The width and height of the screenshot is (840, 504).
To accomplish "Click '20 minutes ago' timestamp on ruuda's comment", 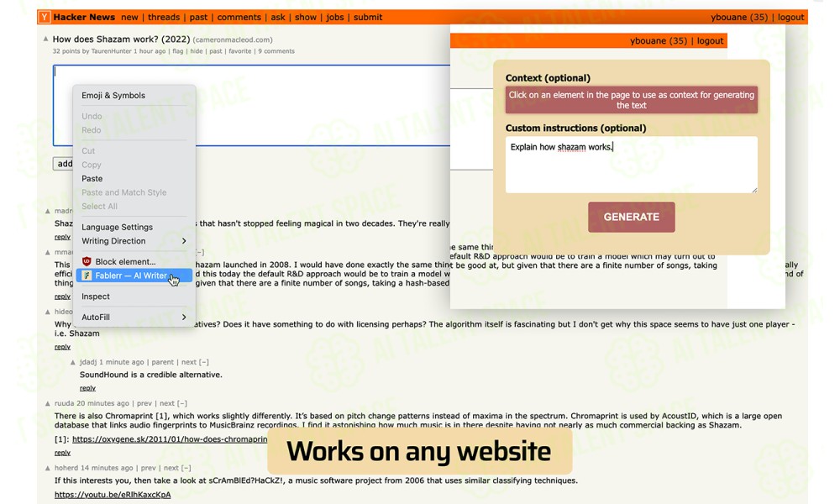I will point(102,403).
